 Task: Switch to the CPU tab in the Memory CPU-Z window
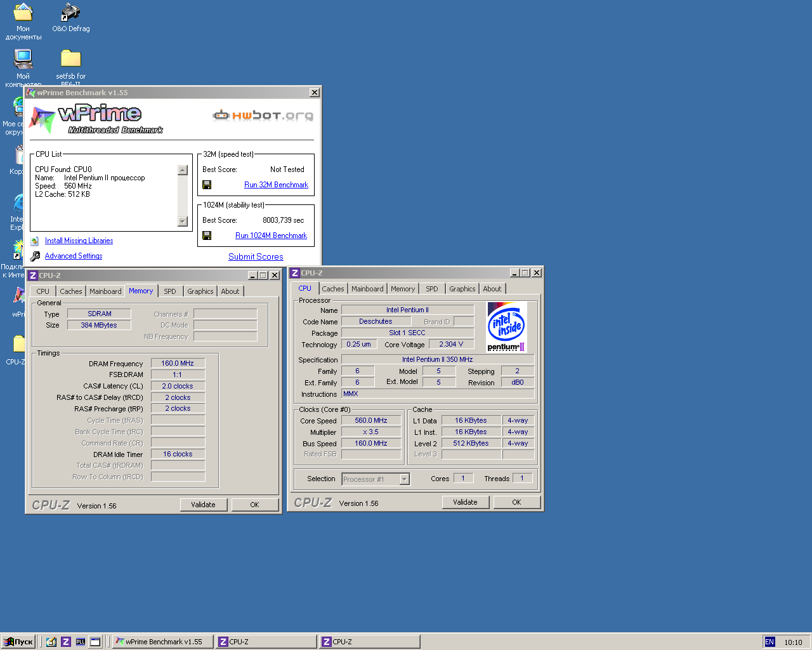tap(43, 291)
